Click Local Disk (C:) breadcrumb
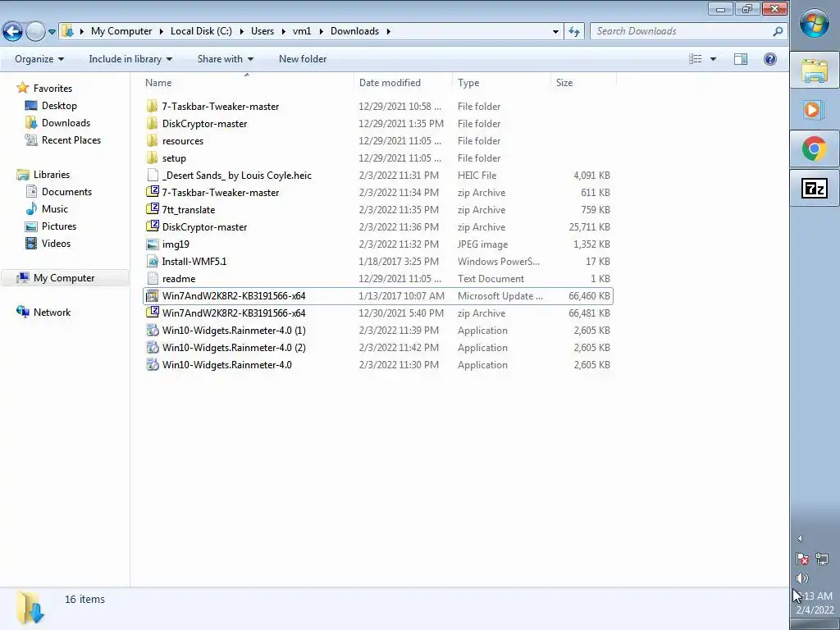 click(202, 31)
